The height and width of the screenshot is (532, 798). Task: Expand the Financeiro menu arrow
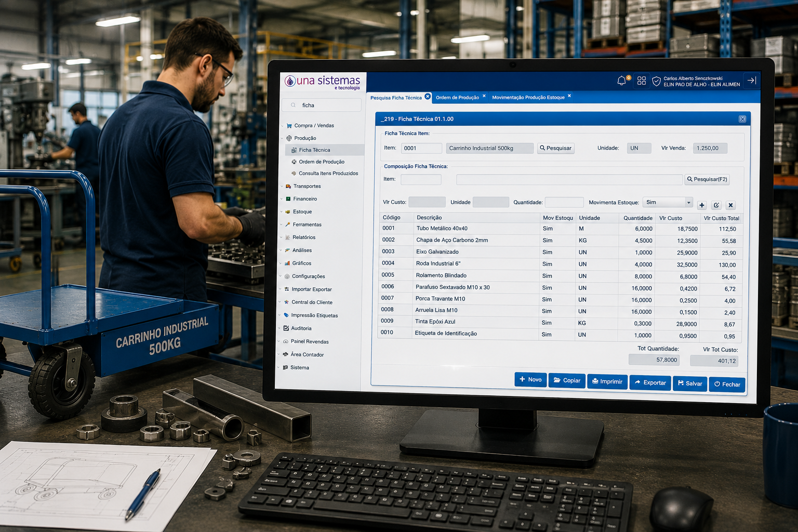click(x=282, y=199)
